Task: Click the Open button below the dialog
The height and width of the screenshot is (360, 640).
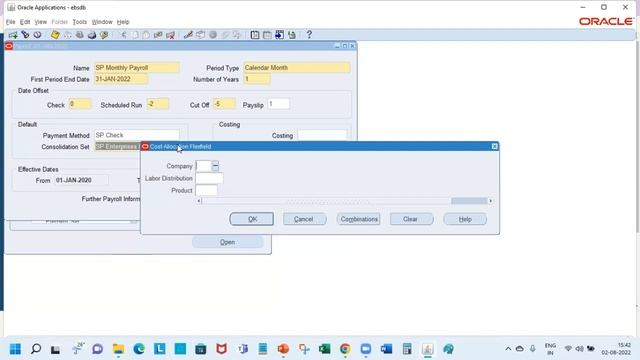Action: pyautogui.click(x=227, y=242)
